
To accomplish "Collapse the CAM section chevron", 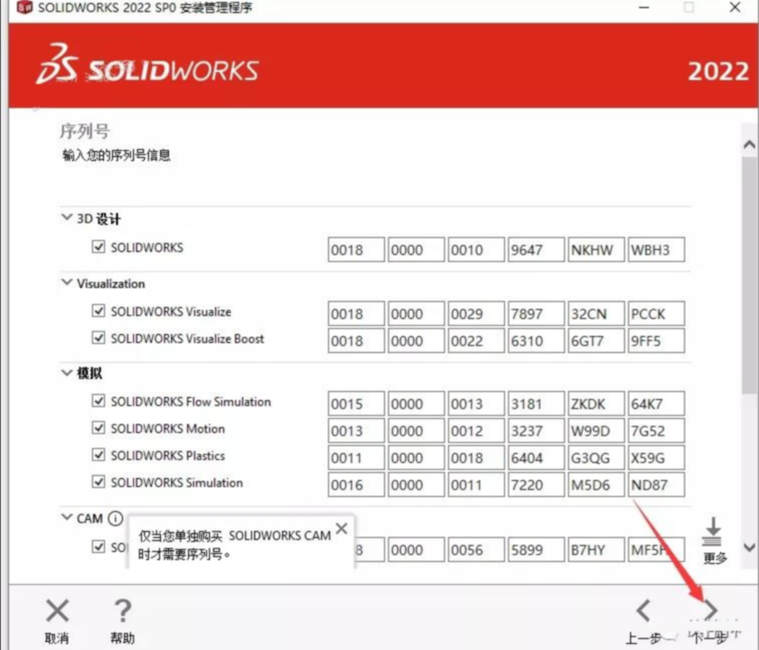I will point(67,518).
